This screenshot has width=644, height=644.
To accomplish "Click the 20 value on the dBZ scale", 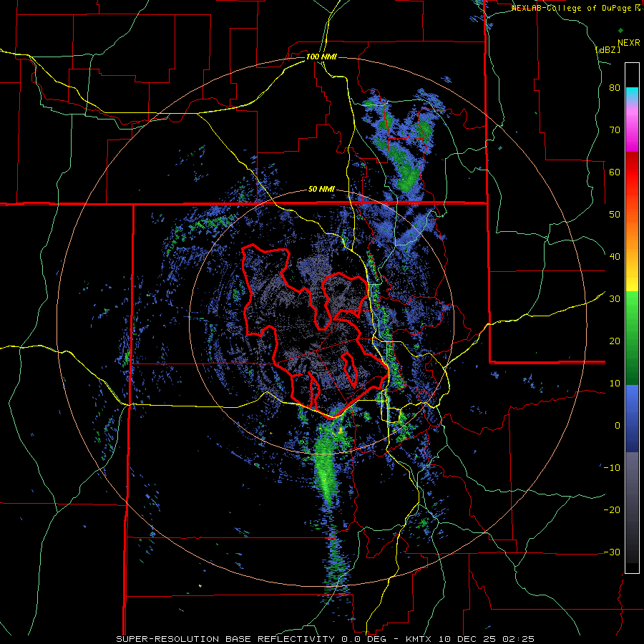I will point(615,341).
